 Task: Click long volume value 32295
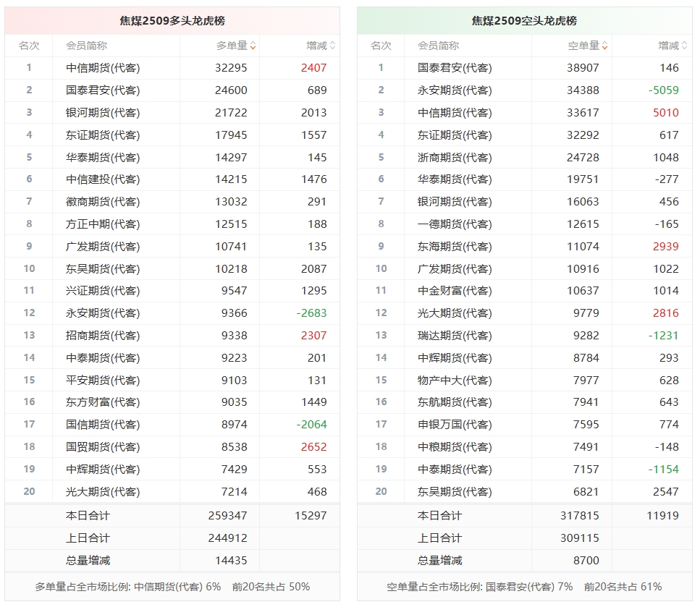coord(231,68)
